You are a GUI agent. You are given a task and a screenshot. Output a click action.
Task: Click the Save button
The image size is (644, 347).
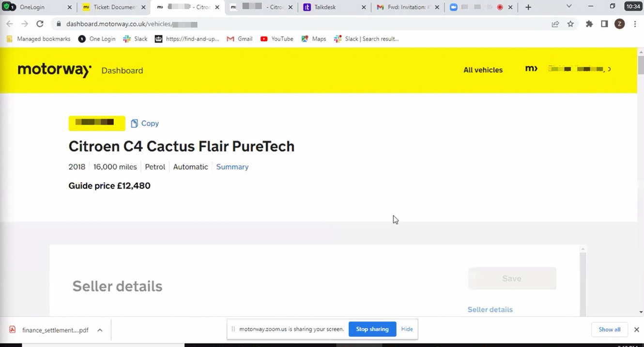point(512,278)
